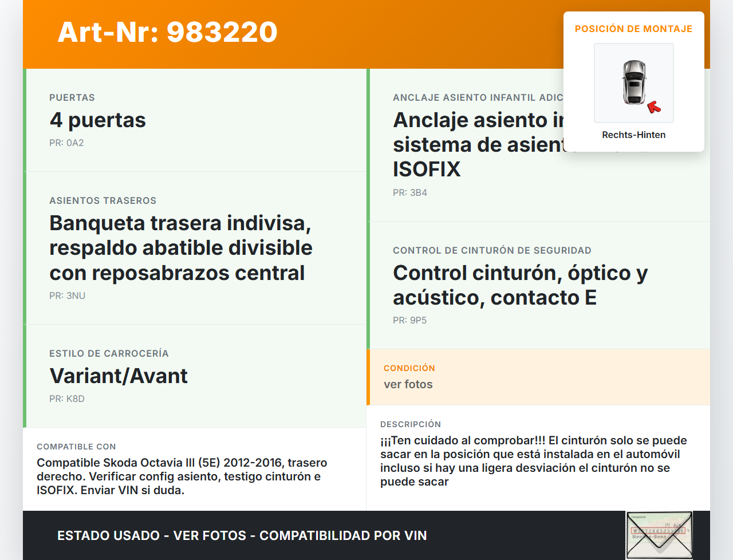
Task: Select the "POSICIÓN DE MONTAJE" label
Action: click(634, 29)
